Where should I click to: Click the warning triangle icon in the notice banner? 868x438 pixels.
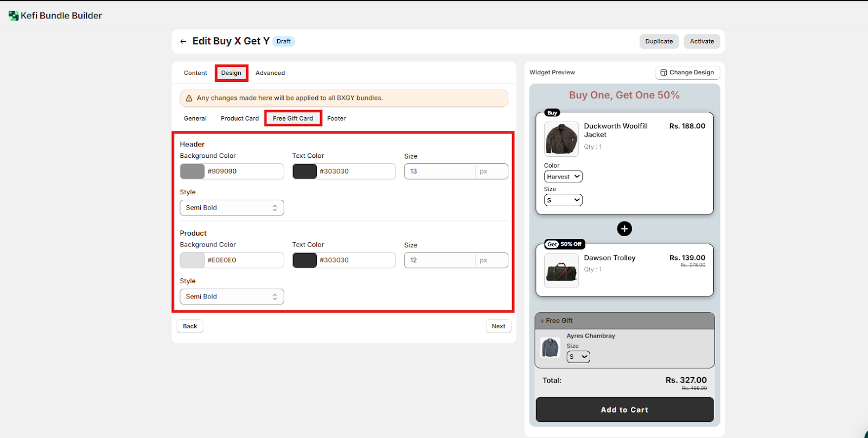(x=189, y=98)
